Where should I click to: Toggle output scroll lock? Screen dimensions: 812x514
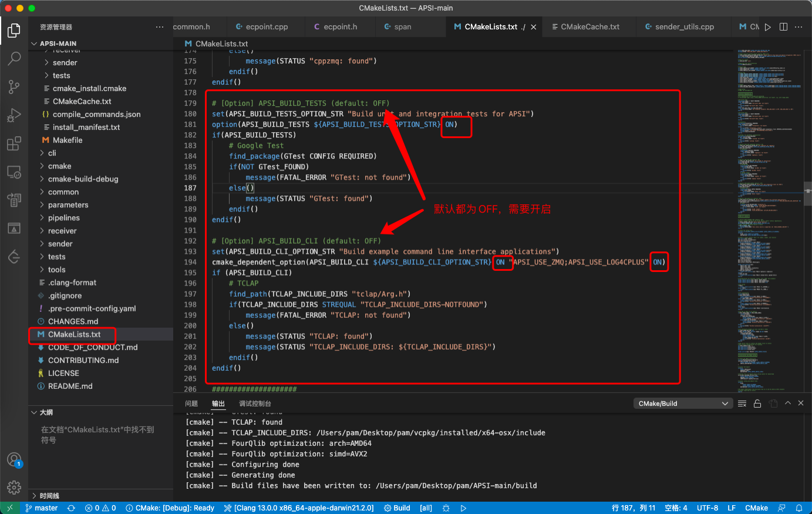click(x=757, y=404)
